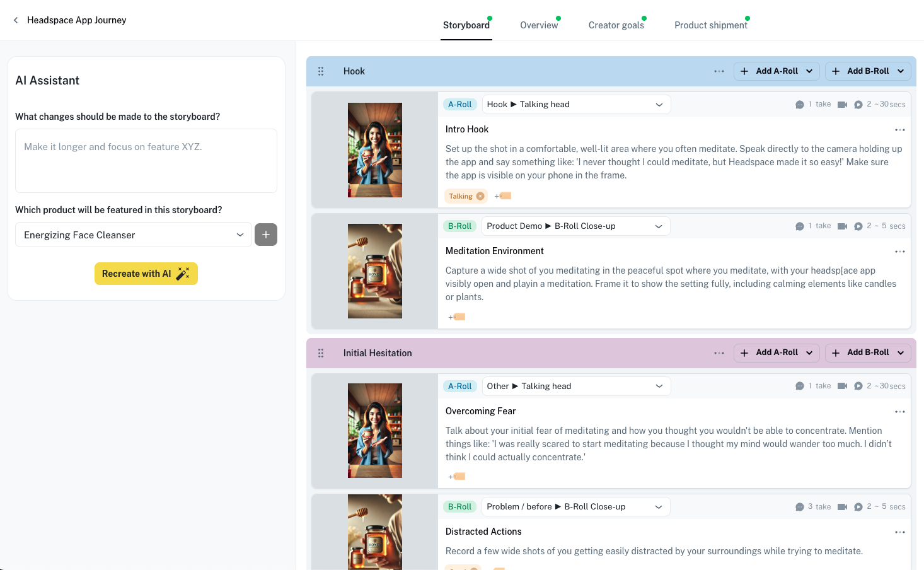924x570 pixels.
Task: Click the Overcoming Fear duration play icon
Action: click(858, 386)
